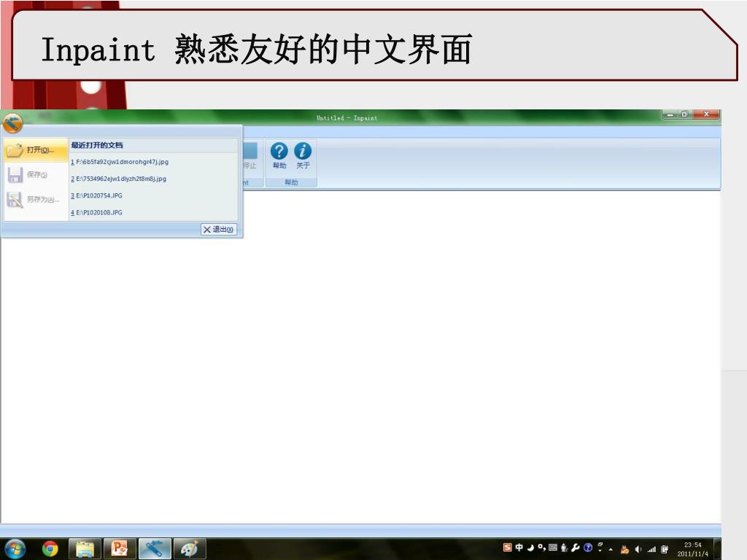Click the 另存为(A) save-as entry
Viewport: 747px width, 560px height.
click(x=36, y=200)
